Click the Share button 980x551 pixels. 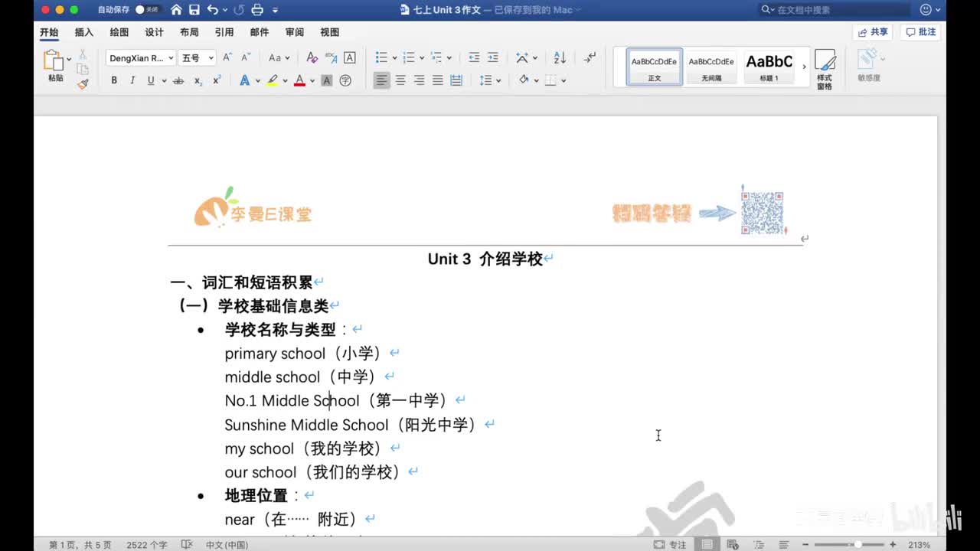(874, 32)
